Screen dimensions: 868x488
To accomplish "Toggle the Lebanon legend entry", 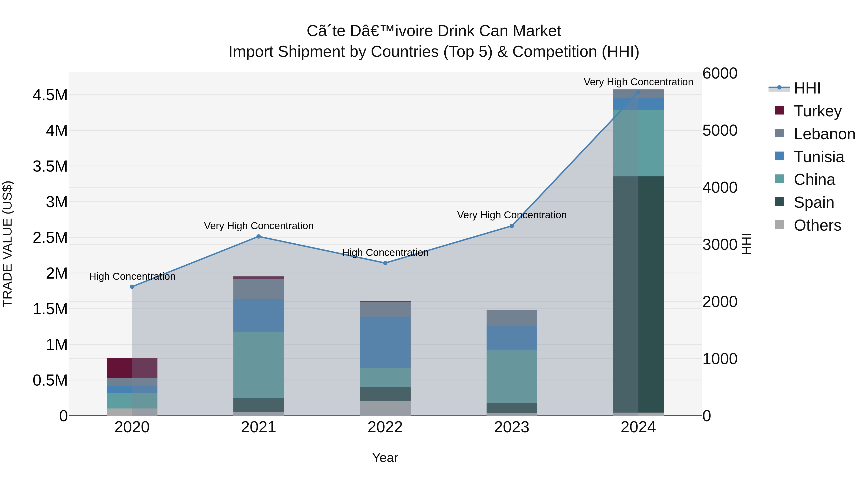I will [x=815, y=134].
